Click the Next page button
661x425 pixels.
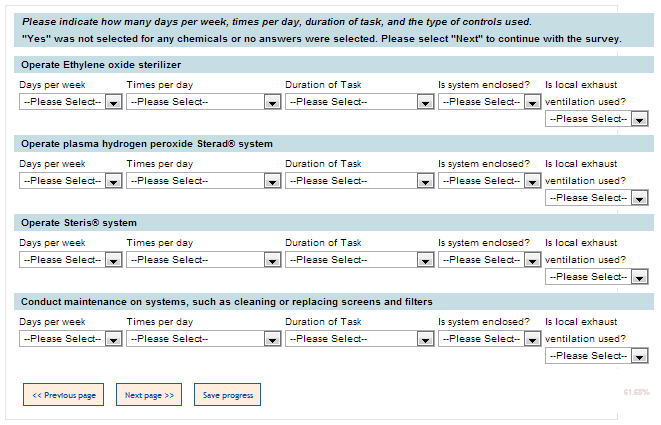(x=149, y=395)
